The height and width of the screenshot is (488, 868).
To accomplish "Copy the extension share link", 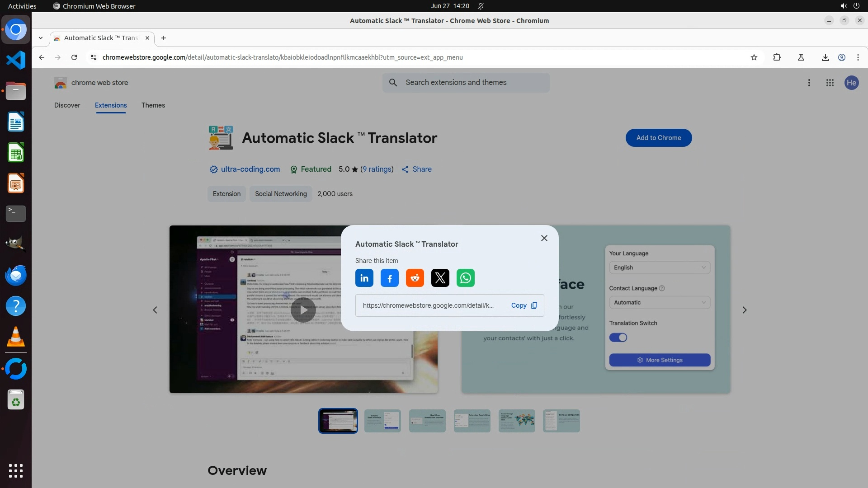I will pyautogui.click(x=524, y=305).
